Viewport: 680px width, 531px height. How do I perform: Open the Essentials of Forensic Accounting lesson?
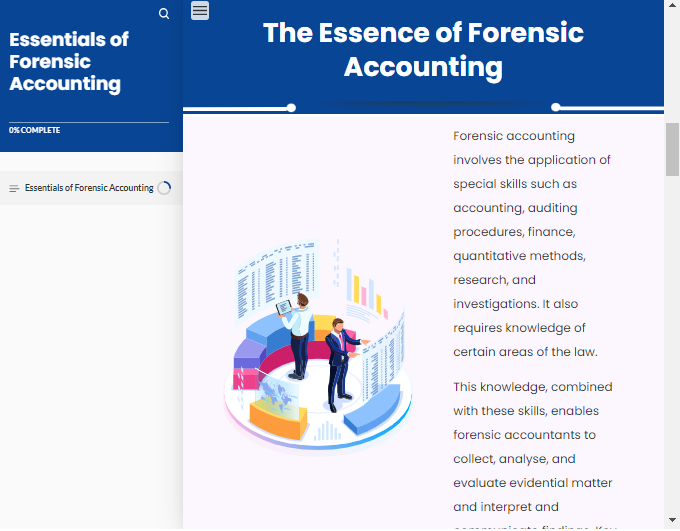coord(89,188)
